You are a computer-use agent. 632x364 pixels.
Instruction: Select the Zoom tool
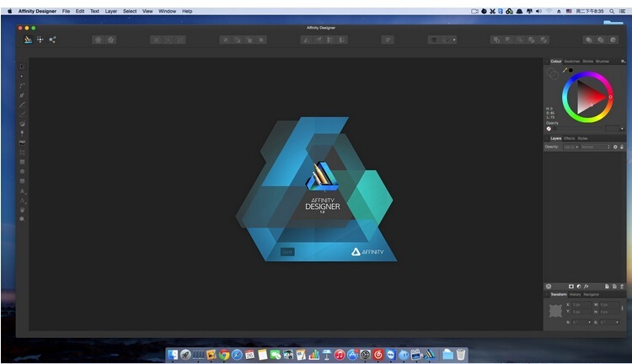click(22, 219)
